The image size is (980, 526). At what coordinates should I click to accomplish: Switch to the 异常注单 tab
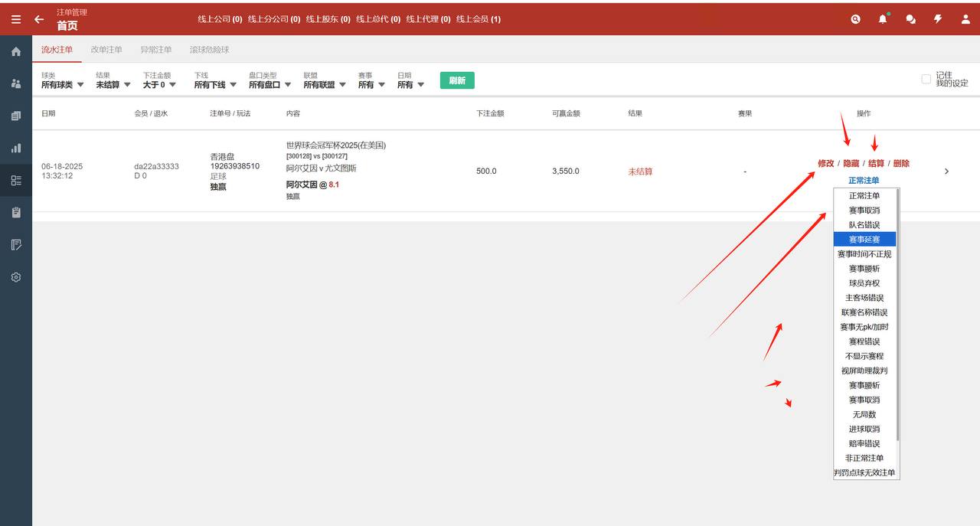coord(156,50)
